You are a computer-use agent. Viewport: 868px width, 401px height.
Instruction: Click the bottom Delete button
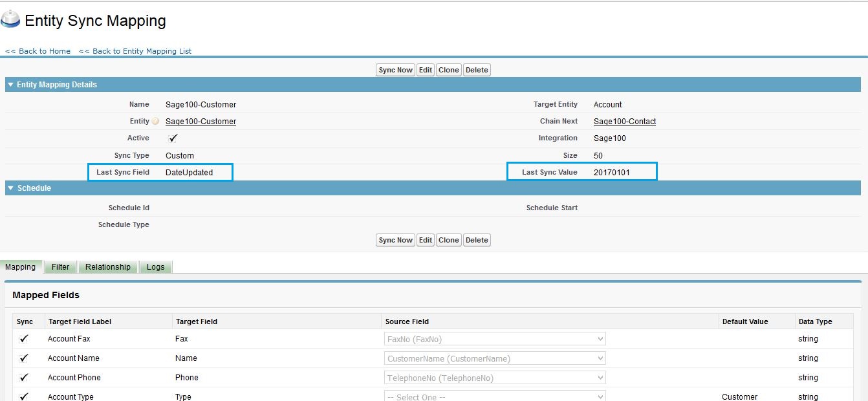point(477,240)
